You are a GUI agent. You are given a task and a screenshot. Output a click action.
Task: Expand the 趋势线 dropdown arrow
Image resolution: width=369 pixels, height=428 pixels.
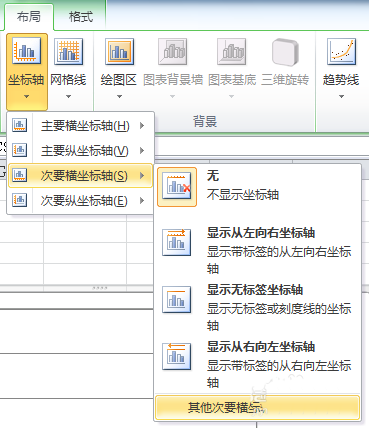coord(341,97)
